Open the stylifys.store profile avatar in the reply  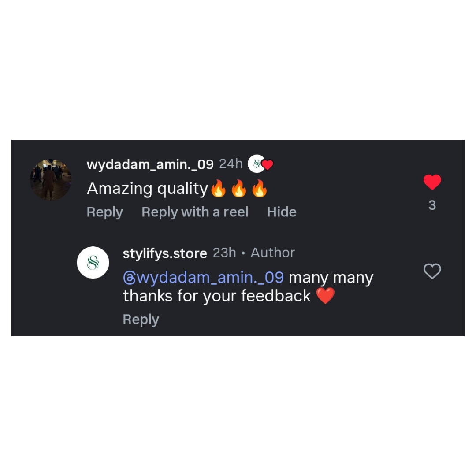click(x=93, y=263)
